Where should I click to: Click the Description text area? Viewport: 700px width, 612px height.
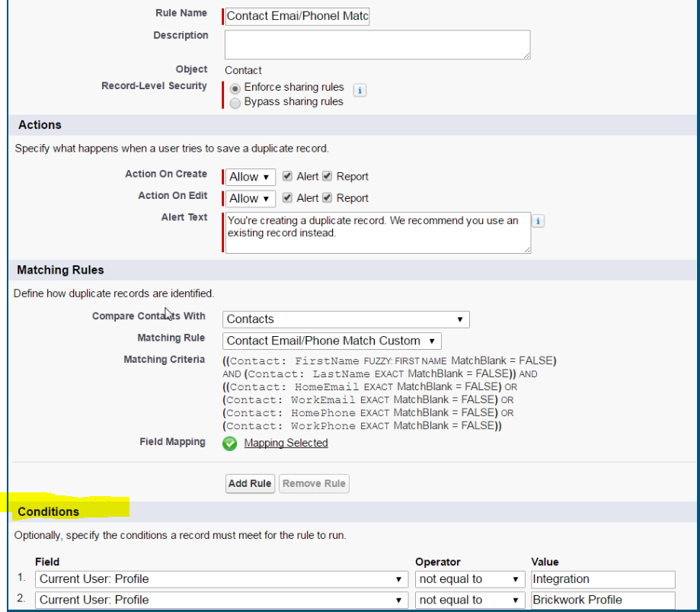[377, 45]
